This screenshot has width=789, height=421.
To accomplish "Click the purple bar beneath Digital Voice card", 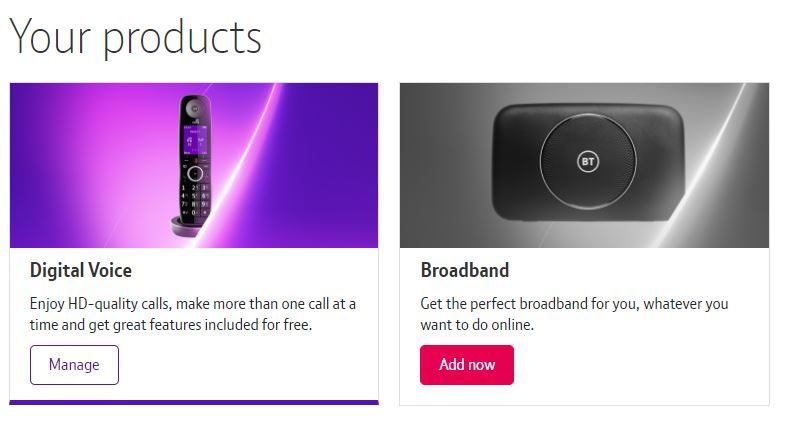I will coord(194,402).
